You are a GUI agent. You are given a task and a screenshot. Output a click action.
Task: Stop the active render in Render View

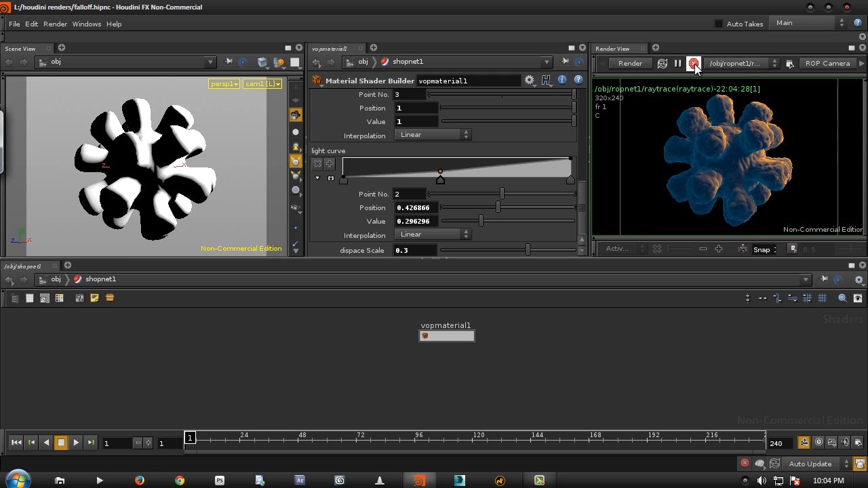point(694,64)
